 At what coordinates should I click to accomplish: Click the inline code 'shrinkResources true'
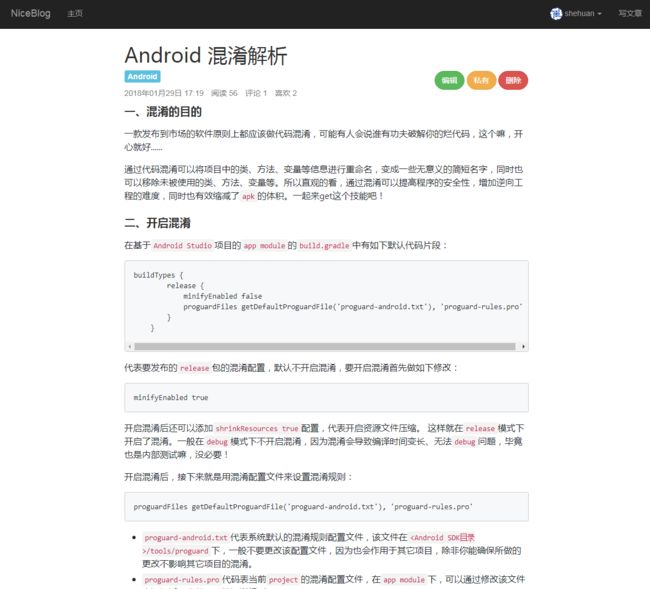pos(257,428)
